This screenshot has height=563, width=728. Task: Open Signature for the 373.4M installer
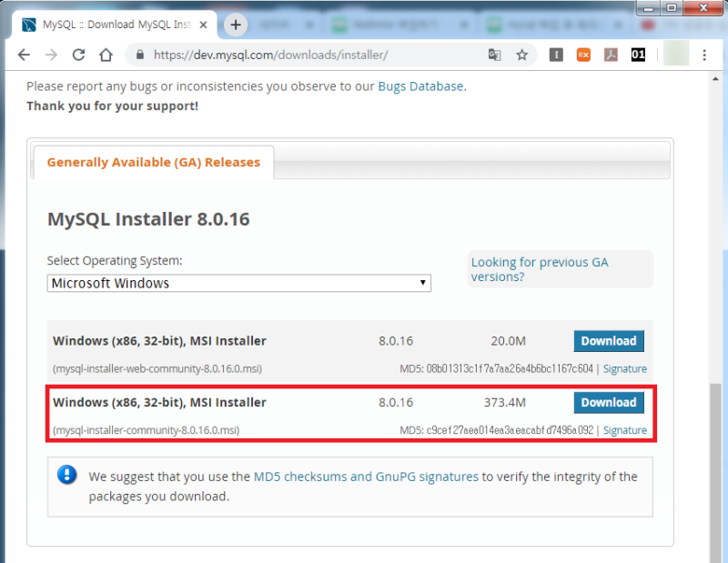625,430
